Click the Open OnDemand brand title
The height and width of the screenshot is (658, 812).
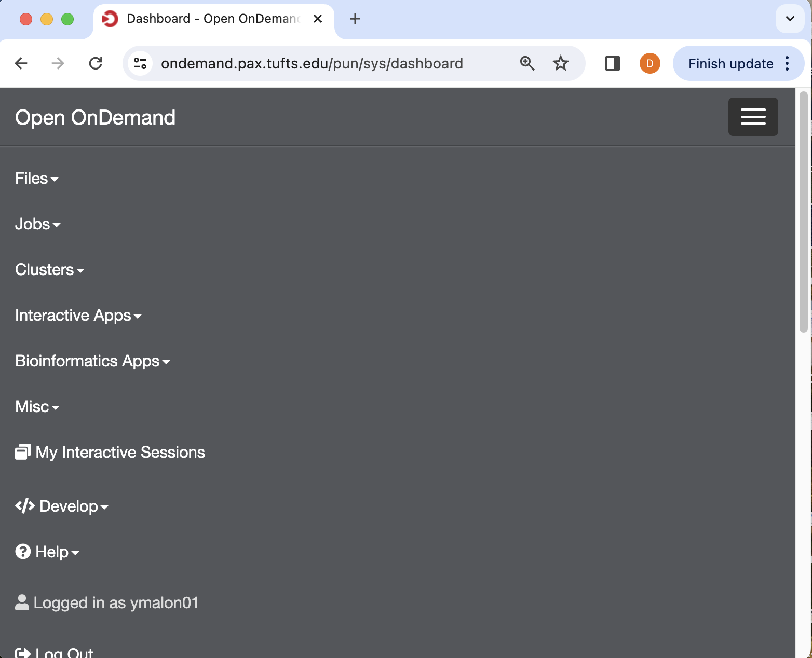tap(95, 117)
